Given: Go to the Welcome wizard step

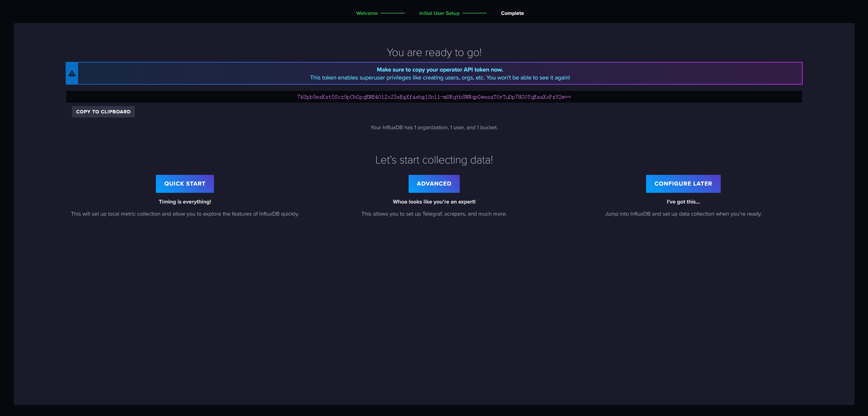Looking at the screenshot, I should click(367, 13).
